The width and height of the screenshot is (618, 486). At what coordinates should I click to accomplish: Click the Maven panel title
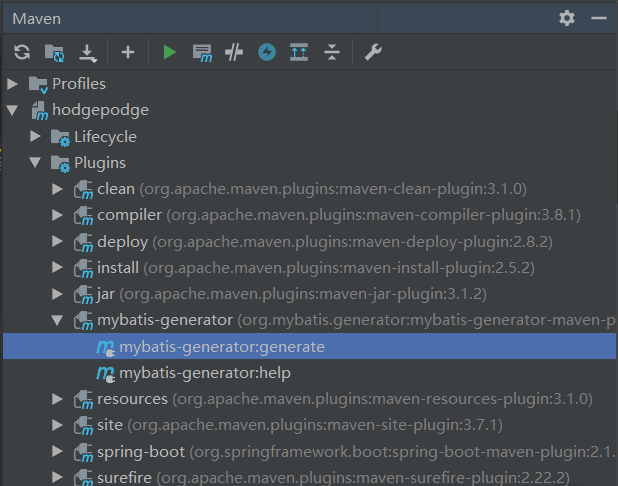(37, 19)
